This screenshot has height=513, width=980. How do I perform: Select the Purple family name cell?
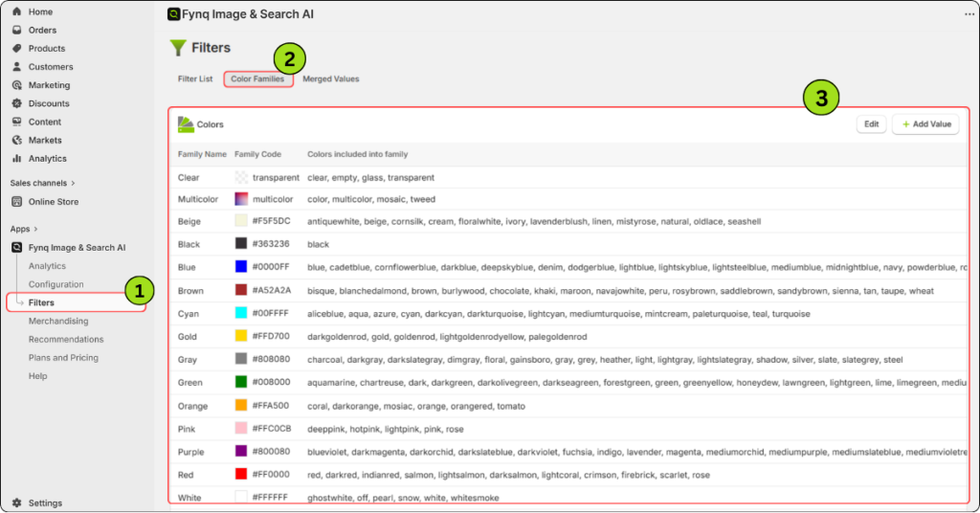tap(190, 452)
